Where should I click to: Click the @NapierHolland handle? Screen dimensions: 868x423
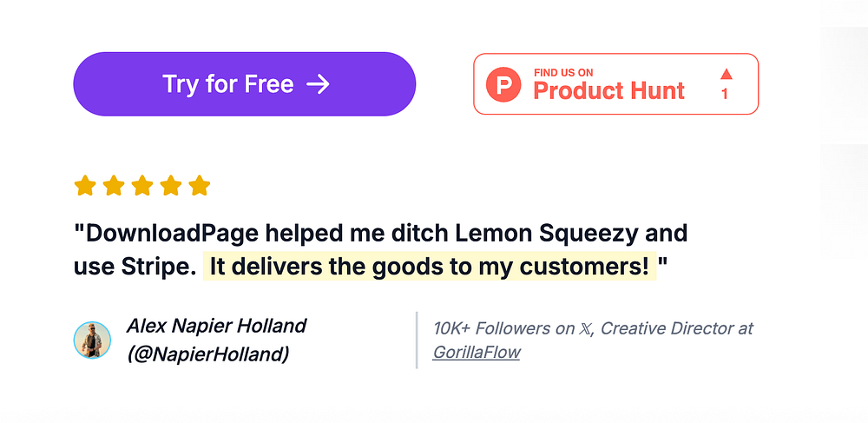[x=208, y=354]
